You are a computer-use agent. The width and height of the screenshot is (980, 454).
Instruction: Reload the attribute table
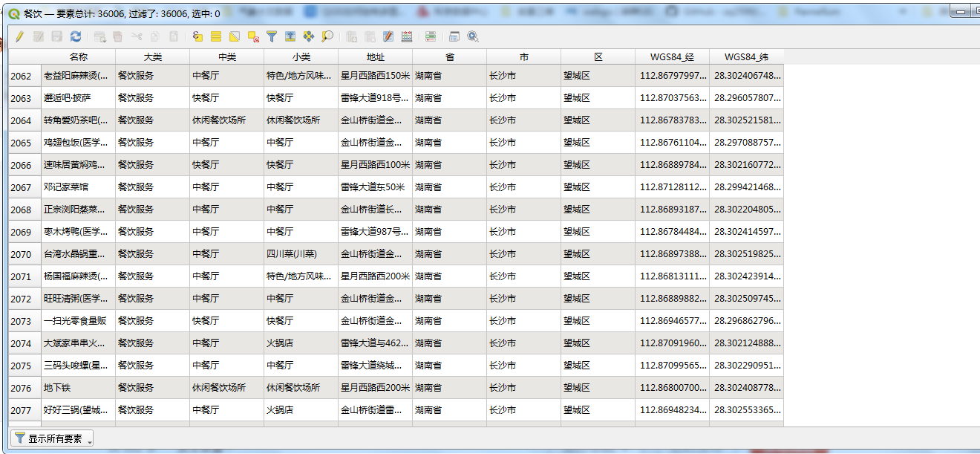tap(76, 36)
